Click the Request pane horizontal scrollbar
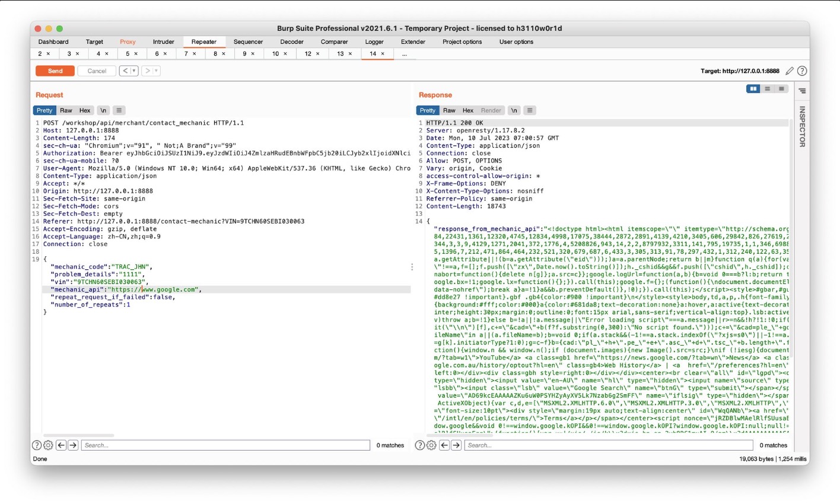The image size is (840, 504). pyautogui.click(x=78, y=436)
